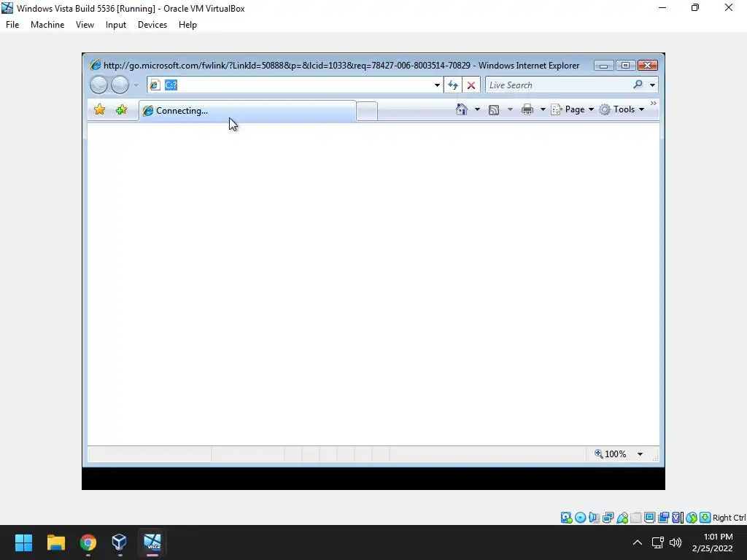The height and width of the screenshot is (560, 747).
Task: Click the Refresh button beside address bar
Action: 452,85
